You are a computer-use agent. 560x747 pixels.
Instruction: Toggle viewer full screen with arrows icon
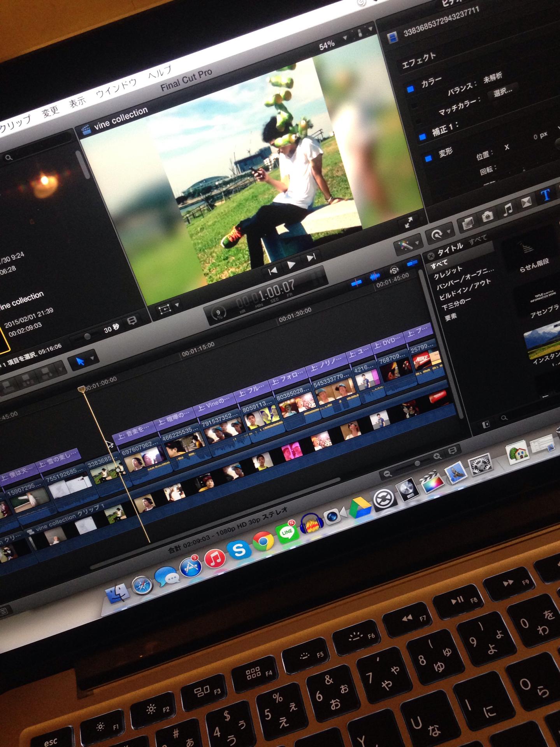pyautogui.click(x=409, y=223)
